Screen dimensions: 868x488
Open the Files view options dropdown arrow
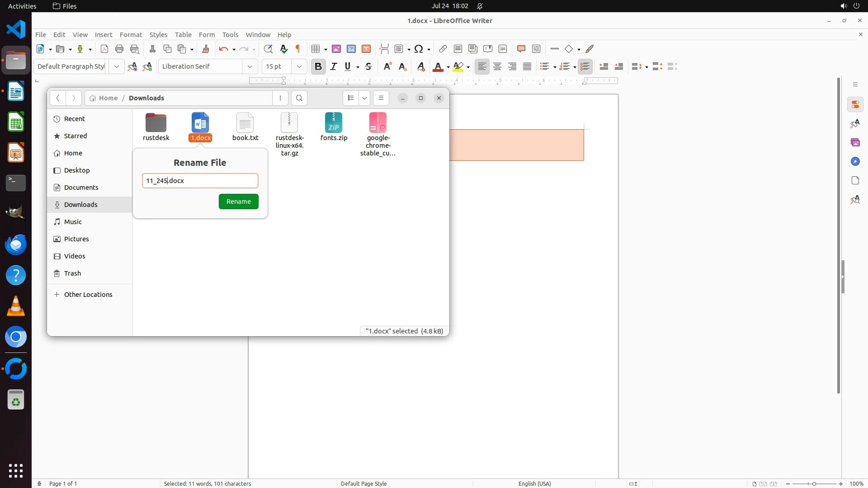pos(364,98)
